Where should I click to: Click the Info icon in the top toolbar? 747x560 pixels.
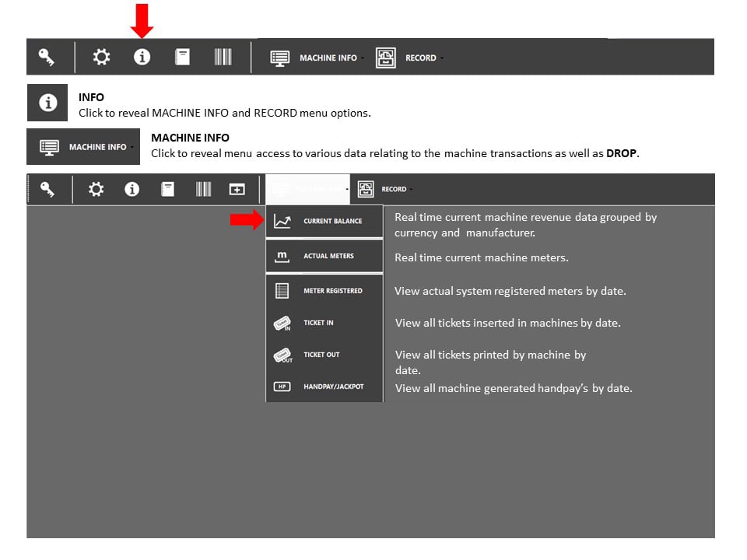pos(142,57)
